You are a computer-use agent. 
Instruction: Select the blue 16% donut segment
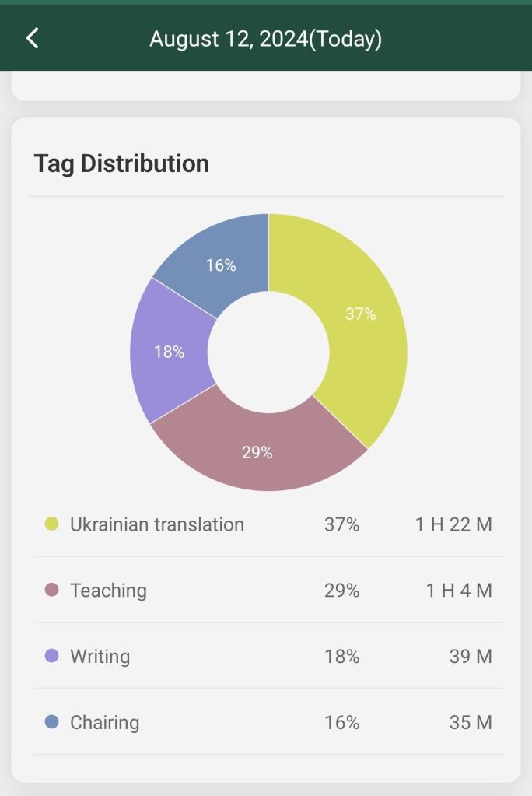pyautogui.click(x=222, y=266)
